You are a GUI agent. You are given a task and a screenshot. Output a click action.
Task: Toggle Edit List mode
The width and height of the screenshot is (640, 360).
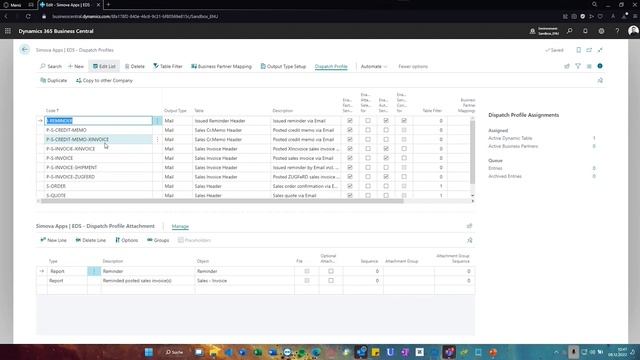104,66
